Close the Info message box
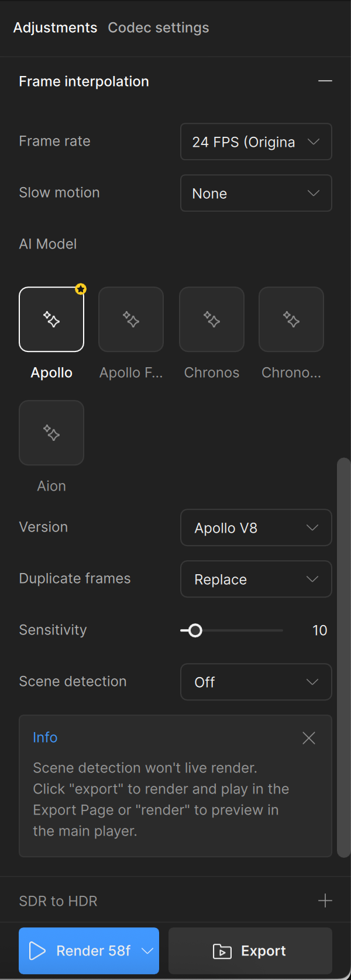351x980 pixels. click(x=309, y=738)
